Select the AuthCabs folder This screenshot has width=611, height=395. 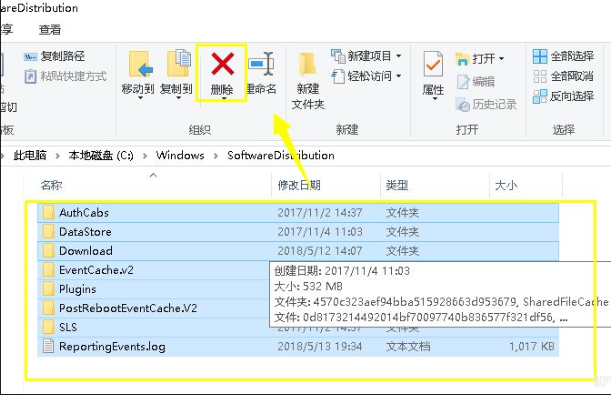(298, 213)
